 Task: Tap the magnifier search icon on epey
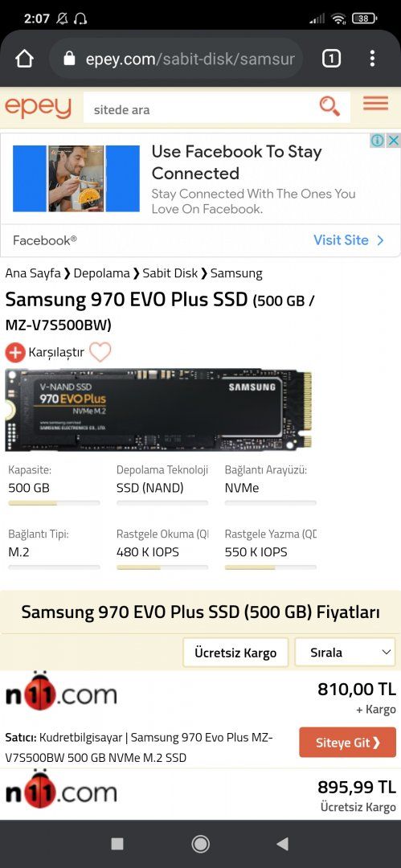click(329, 106)
